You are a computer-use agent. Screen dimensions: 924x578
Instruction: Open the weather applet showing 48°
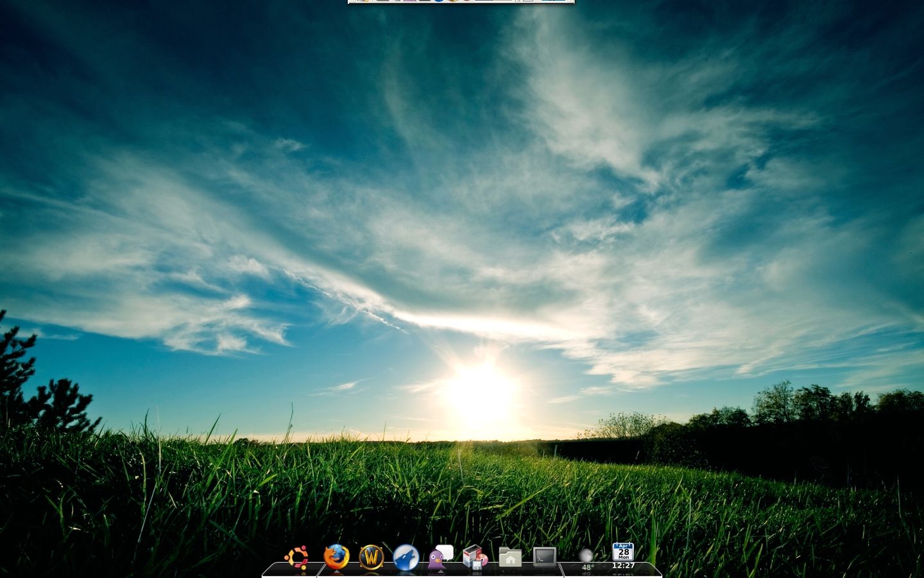click(586, 559)
